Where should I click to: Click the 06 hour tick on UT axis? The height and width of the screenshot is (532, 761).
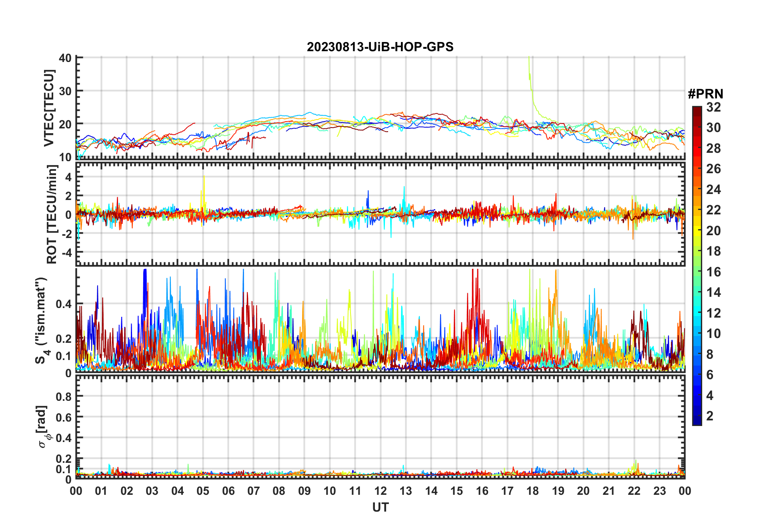point(228,491)
